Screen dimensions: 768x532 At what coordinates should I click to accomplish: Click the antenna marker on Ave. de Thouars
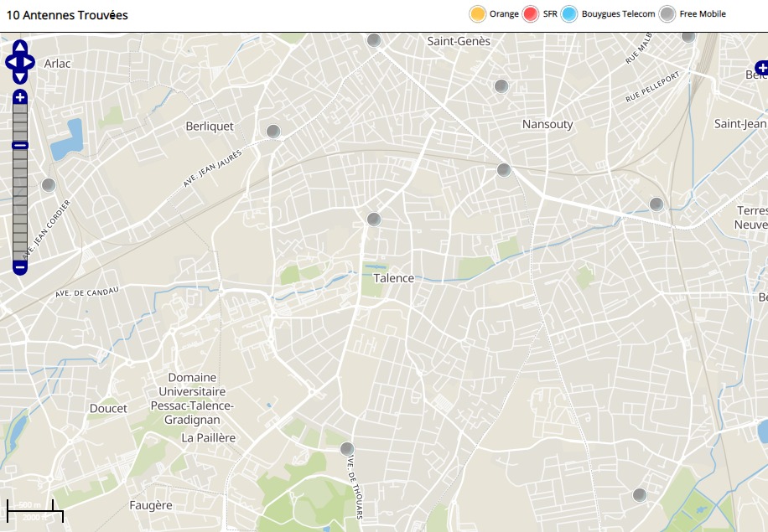tap(347, 449)
